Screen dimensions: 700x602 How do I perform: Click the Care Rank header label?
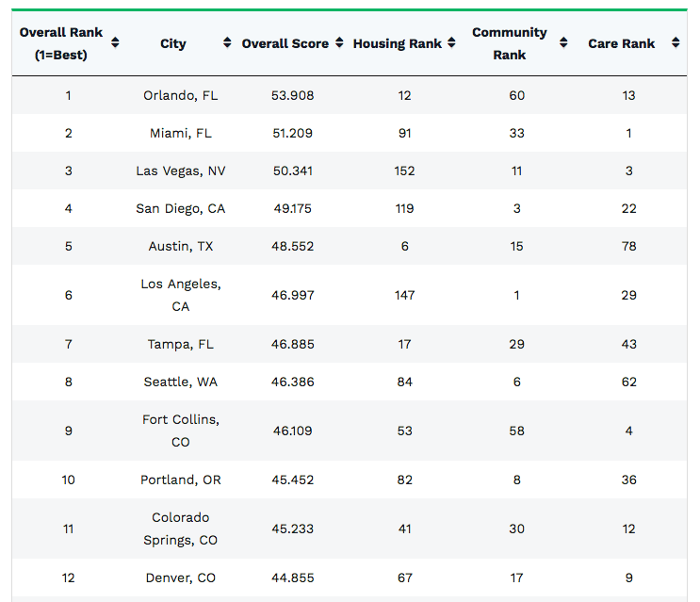coord(622,43)
